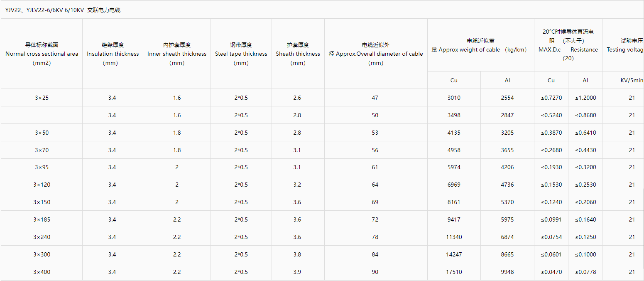
Task: Click the Cu subheader under cable weight
Action: tap(454, 80)
